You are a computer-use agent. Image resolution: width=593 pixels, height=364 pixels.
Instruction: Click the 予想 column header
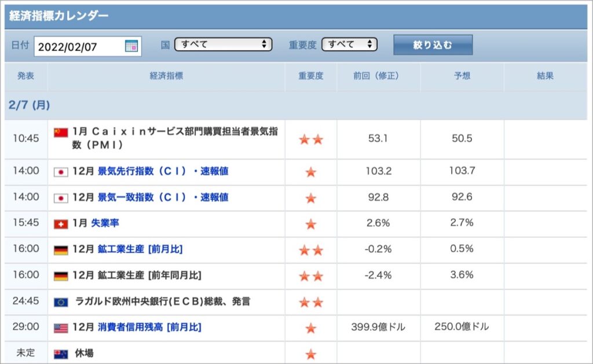point(462,76)
